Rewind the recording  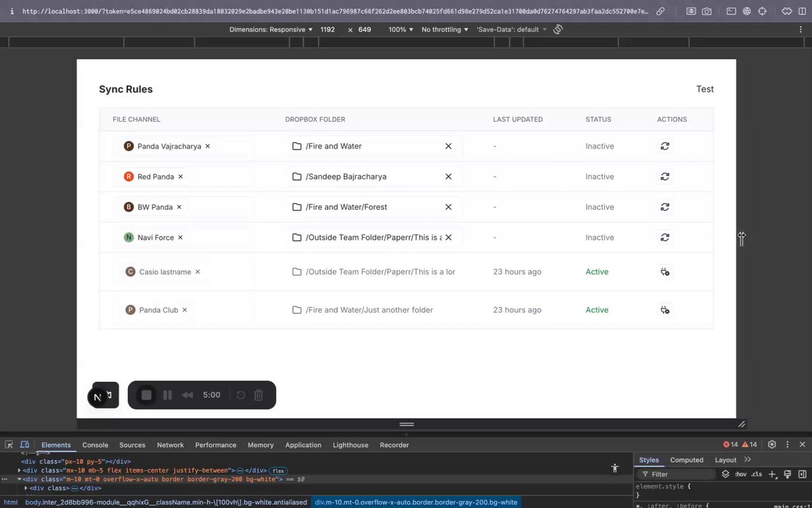point(187,395)
